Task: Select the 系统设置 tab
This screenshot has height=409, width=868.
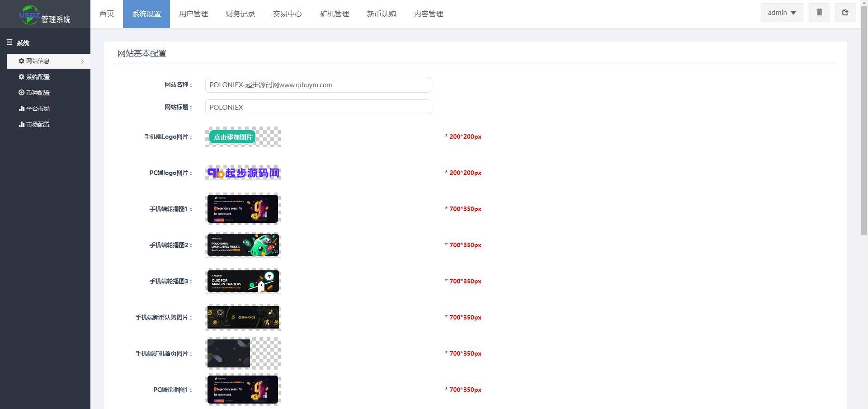Action: [146, 14]
